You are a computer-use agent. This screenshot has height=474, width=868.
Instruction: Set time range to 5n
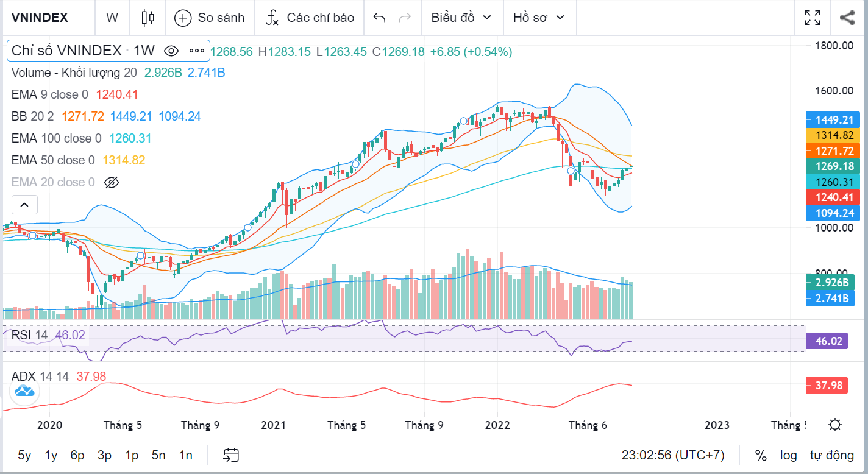(x=158, y=455)
